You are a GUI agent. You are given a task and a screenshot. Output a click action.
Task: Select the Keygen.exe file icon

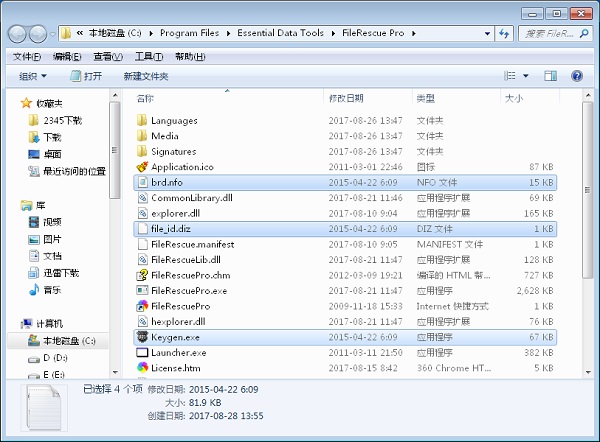click(142, 337)
